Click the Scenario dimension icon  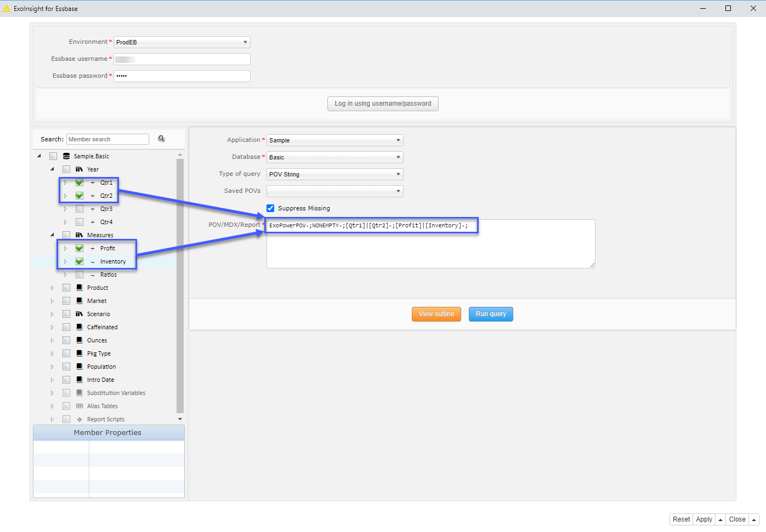click(80, 314)
